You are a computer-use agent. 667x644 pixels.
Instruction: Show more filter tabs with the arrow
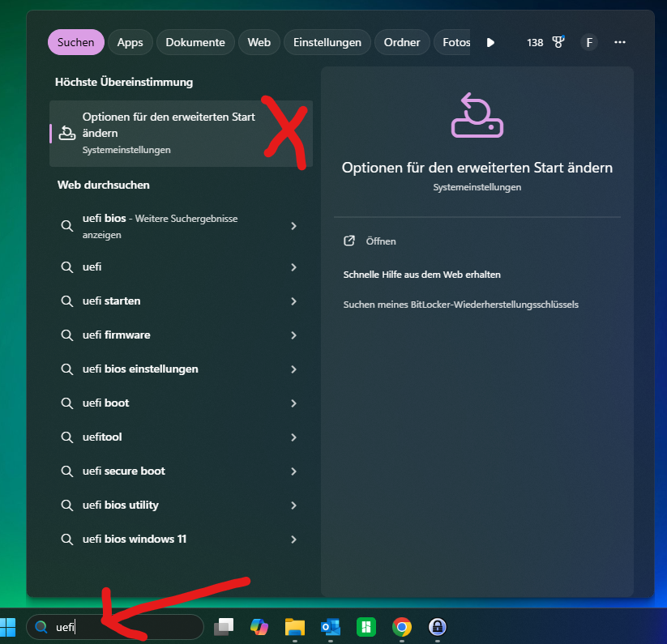click(490, 42)
